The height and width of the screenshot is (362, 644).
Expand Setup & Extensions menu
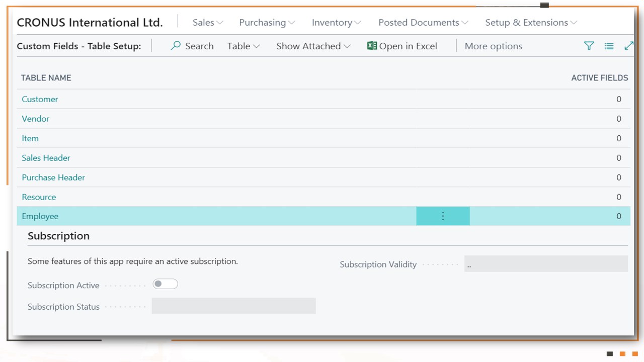(x=531, y=23)
